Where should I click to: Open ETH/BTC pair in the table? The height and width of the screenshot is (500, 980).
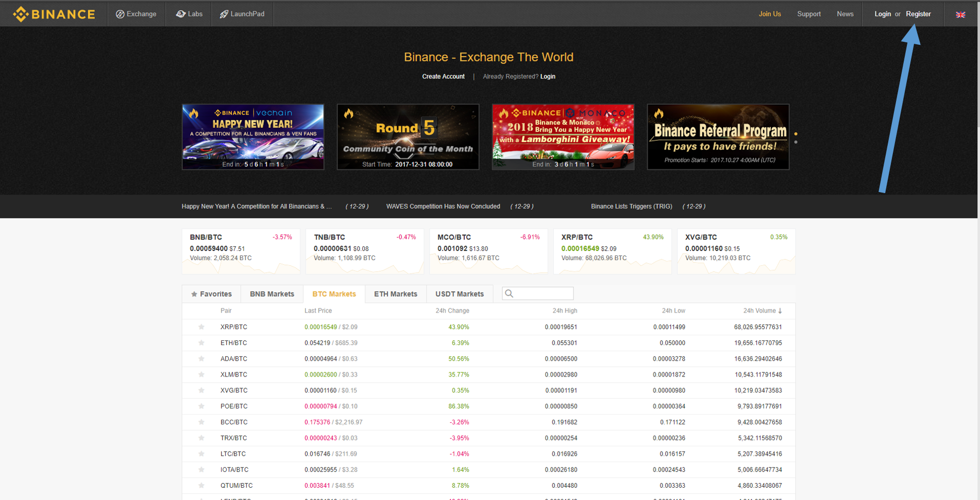[x=234, y=343]
